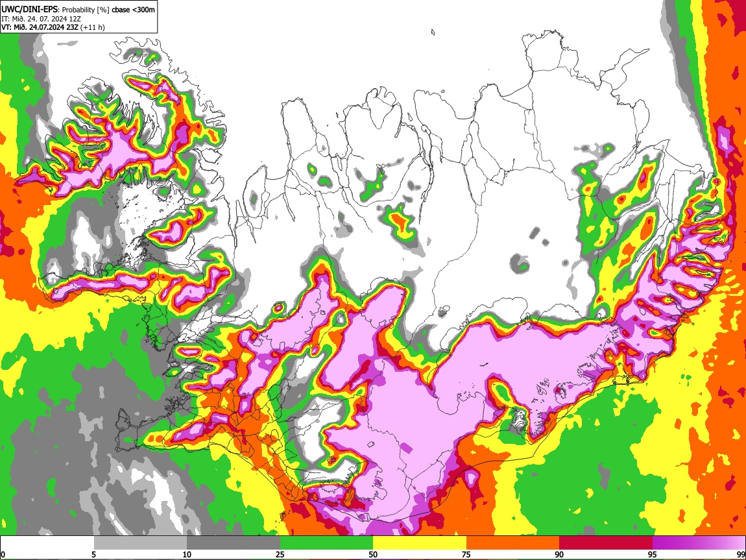Click the 'VT: Mið. 24.07.2024 23Z' text
746x560 pixels.
[40, 27]
